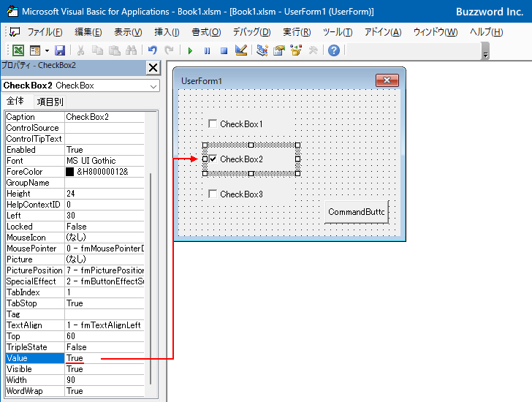Click the Font value MS UI Gothic
The image size is (532, 402).
104,161
